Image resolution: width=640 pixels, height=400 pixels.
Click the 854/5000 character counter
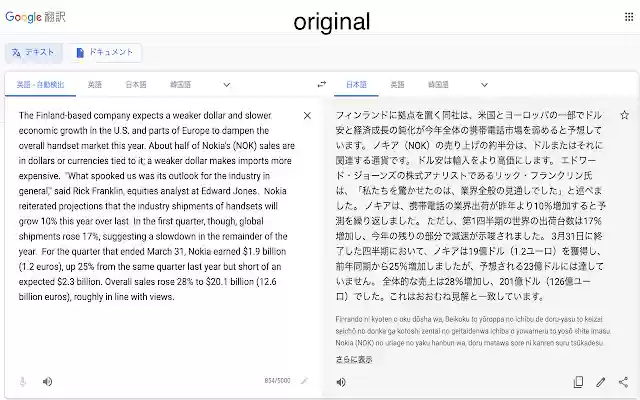point(277,381)
